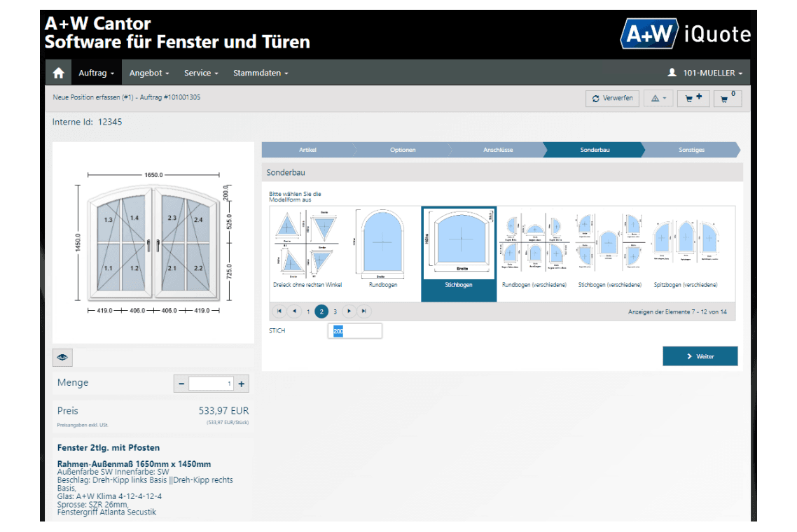Increase Menge with plus button
797x532 pixels.
[242, 384]
